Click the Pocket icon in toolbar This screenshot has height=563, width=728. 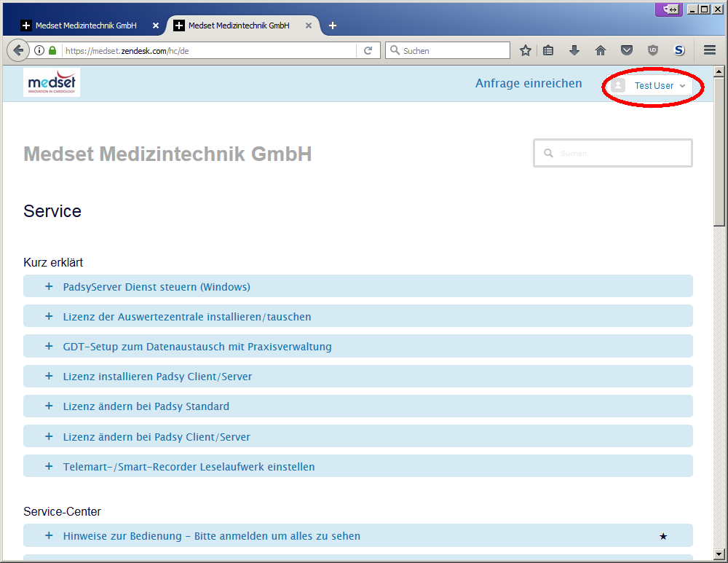(626, 50)
